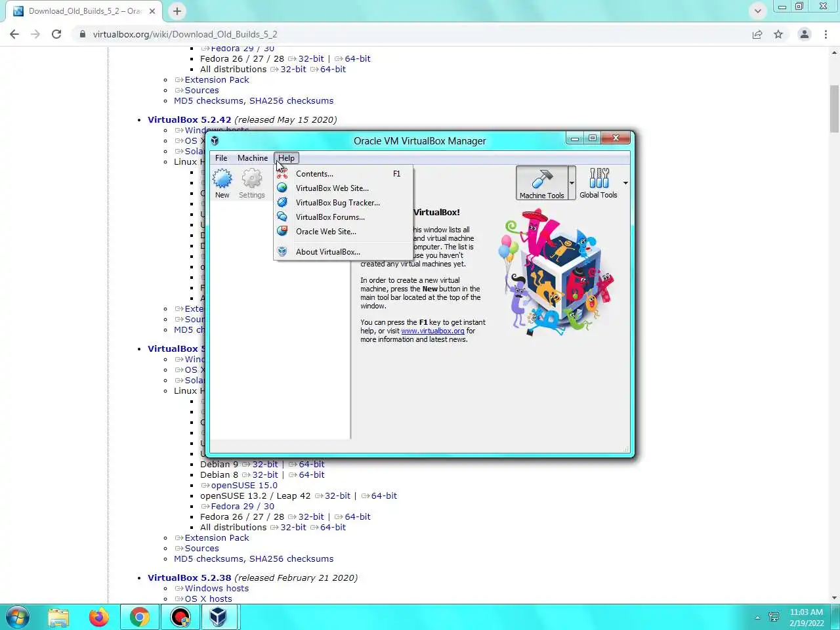Open File Explorer from the taskbar
This screenshot has width=840, height=630.
pyautogui.click(x=58, y=617)
